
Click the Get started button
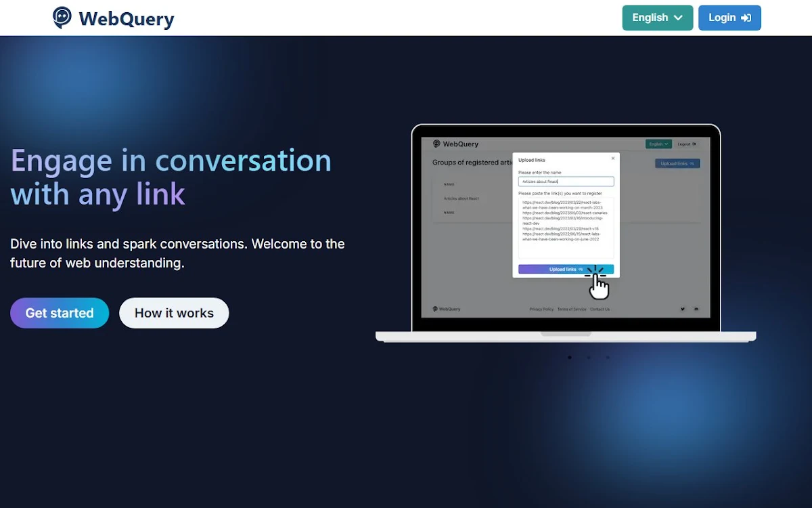(x=60, y=313)
